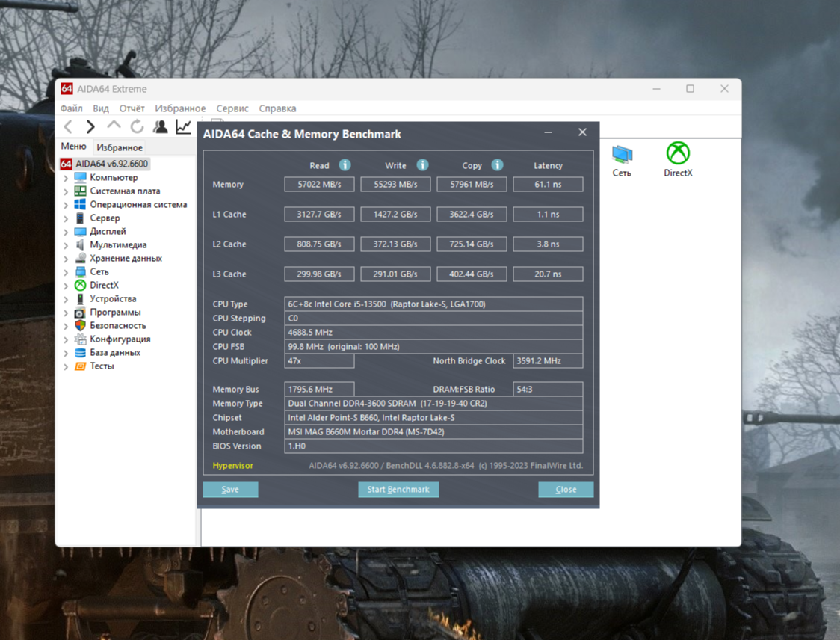The image size is (840, 640).
Task: Click the up-level arrow toolbar icon
Action: (114, 126)
